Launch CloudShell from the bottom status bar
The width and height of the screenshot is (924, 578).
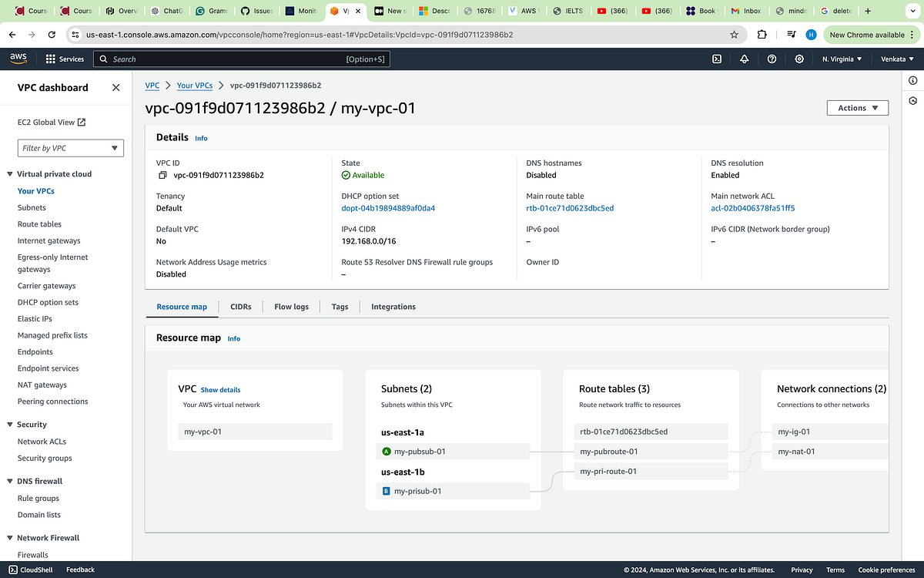30,570
